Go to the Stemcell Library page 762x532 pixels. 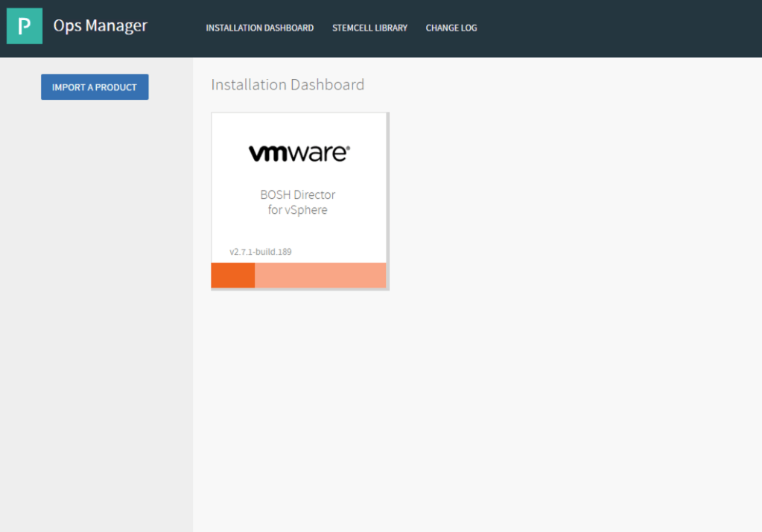[369, 28]
